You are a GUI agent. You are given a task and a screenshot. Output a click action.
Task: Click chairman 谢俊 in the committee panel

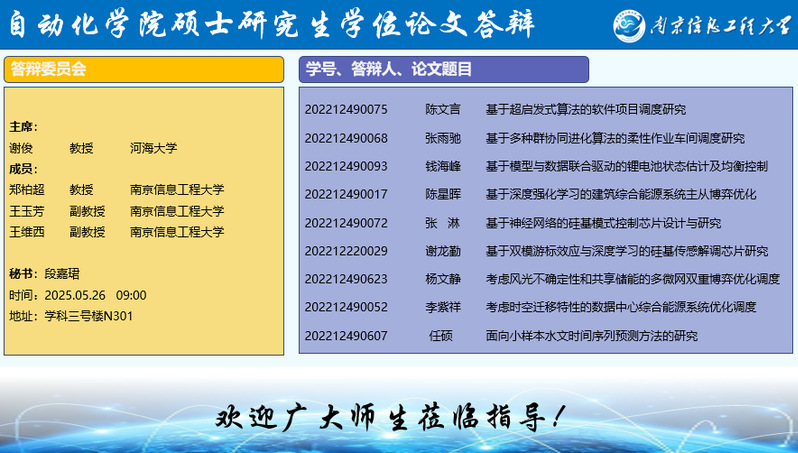(21, 148)
